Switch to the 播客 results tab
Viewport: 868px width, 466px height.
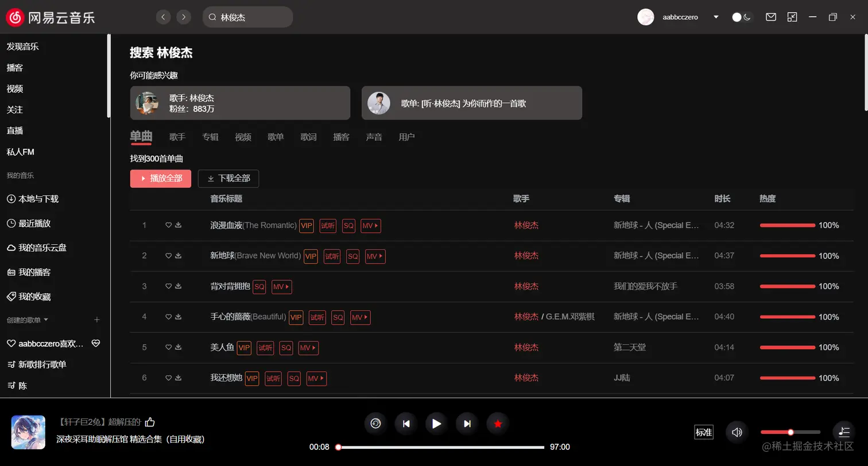click(x=341, y=137)
